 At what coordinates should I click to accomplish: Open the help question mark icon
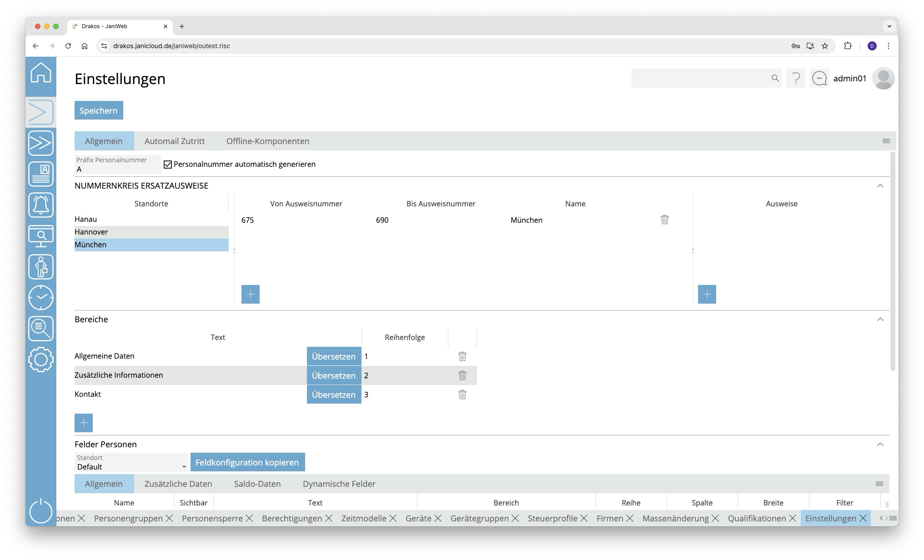click(795, 79)
